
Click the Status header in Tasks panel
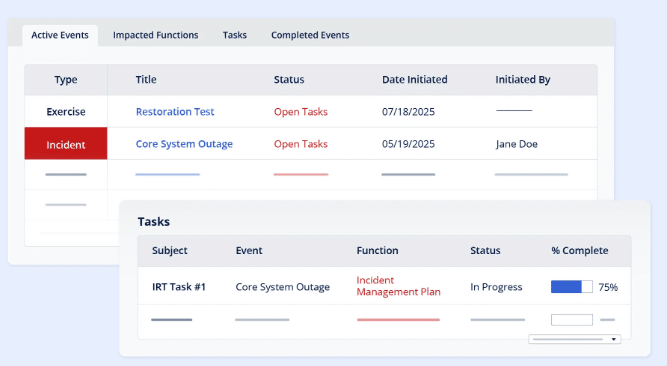(485, 251)
